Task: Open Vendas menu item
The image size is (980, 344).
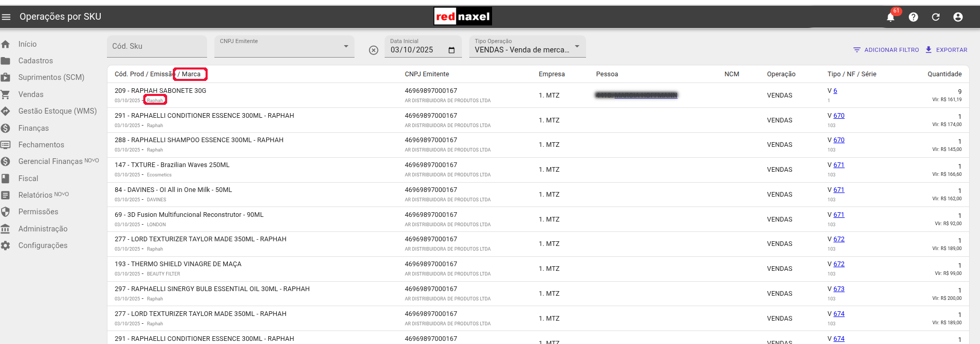Action: click(x=31, y=94)
